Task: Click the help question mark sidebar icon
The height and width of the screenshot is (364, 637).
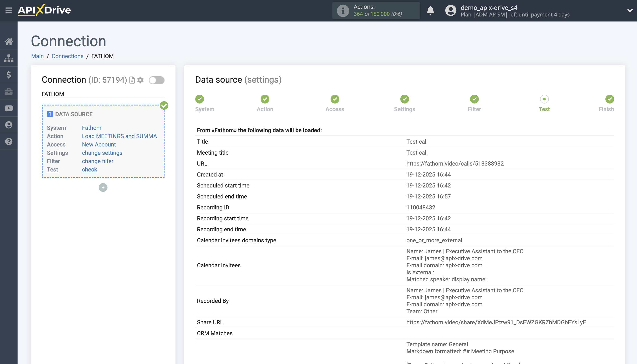Action: [9, 141]
